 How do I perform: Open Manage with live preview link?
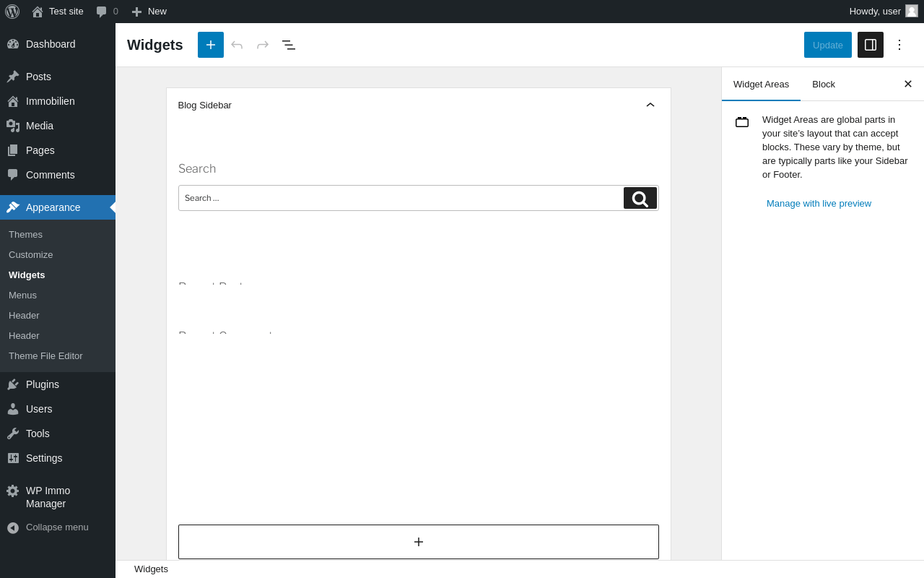point(819,204)
